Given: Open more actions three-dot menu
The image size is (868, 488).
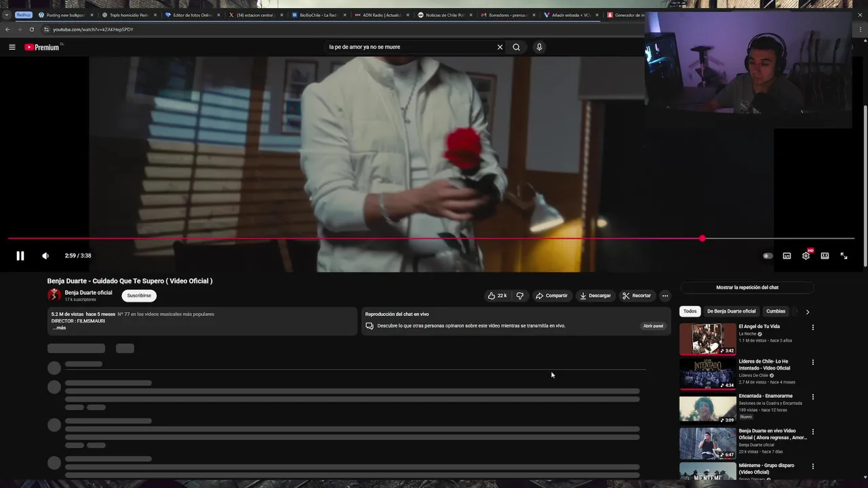Looking at the screenshot, I should coord(665,296).
